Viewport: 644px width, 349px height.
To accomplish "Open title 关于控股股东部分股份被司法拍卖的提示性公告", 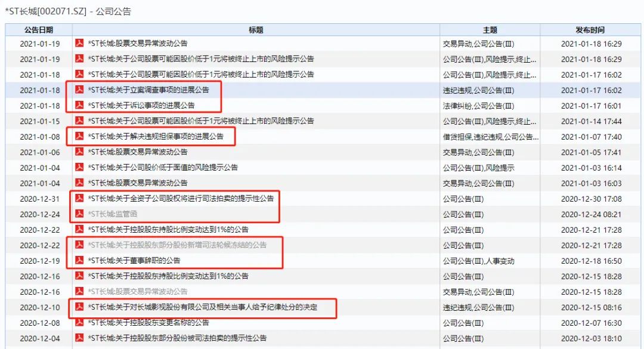I will tap(177, 338).
